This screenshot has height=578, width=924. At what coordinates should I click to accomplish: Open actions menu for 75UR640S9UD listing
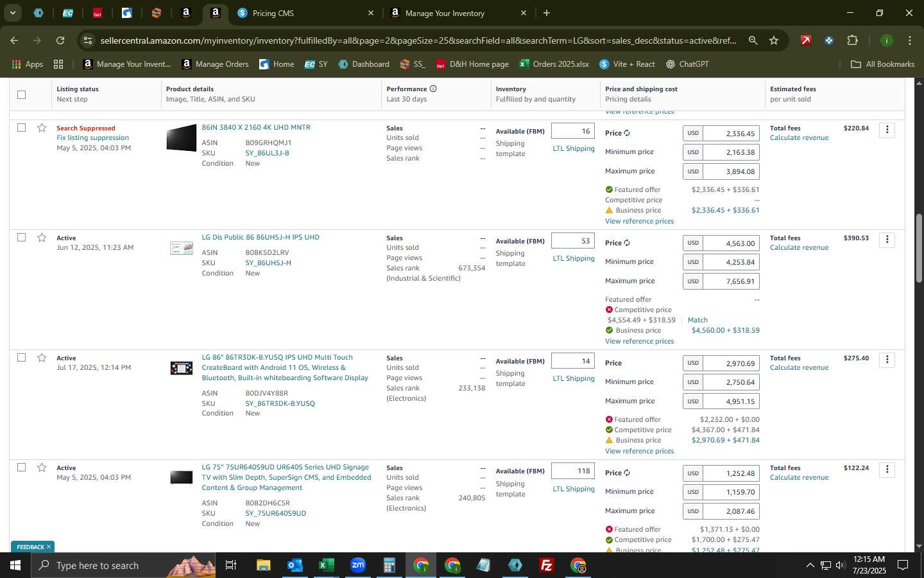coord(887,469)
